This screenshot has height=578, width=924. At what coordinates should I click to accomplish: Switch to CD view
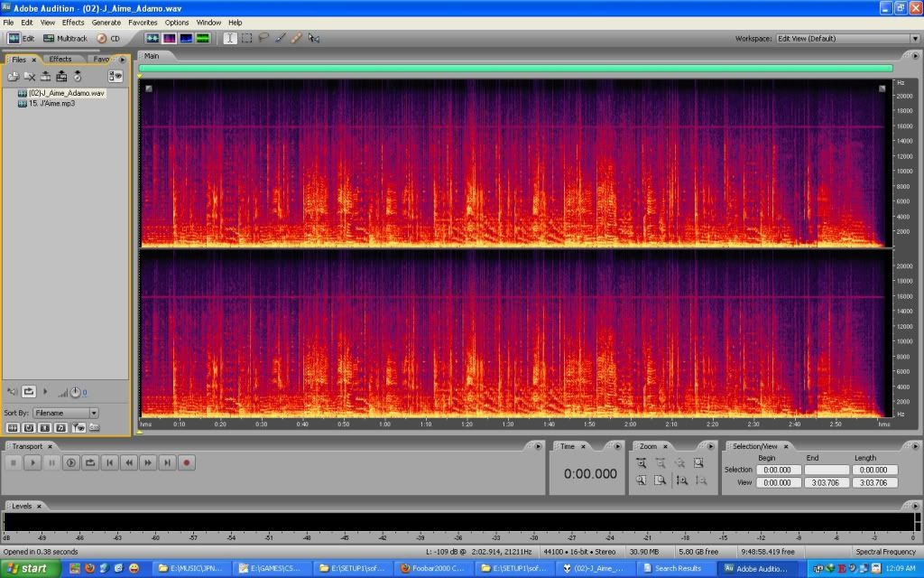(x=108, y=38)
